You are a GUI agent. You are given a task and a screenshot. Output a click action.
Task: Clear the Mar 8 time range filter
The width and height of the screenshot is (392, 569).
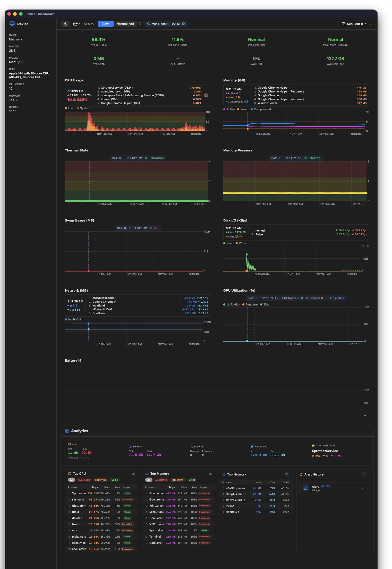[183, 24]
